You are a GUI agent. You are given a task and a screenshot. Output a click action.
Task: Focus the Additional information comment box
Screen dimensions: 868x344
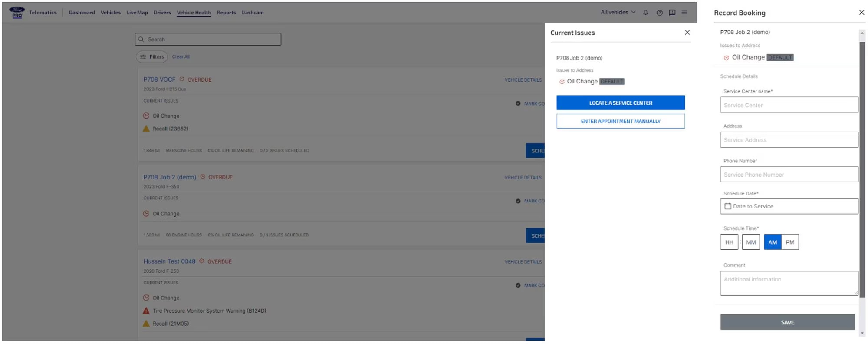[789, 283]
